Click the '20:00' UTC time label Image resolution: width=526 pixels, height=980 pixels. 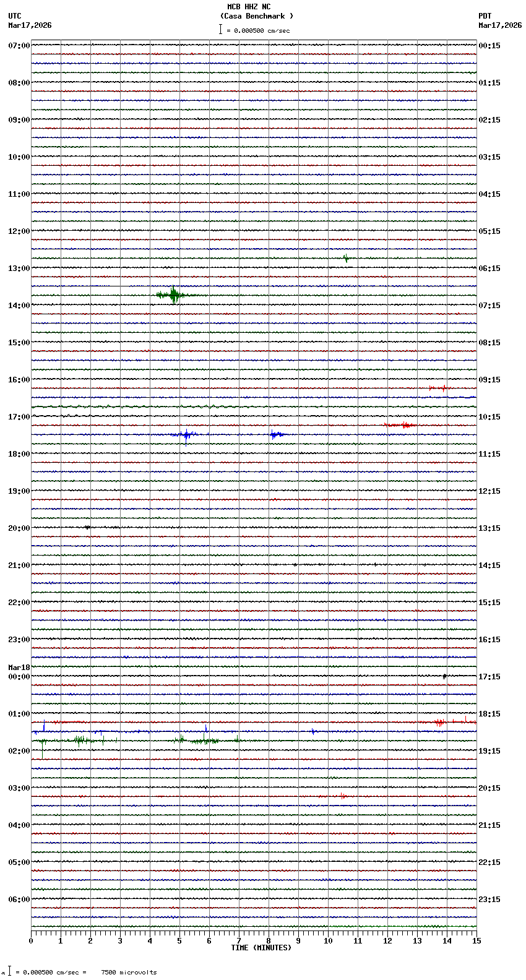[19, 528]
